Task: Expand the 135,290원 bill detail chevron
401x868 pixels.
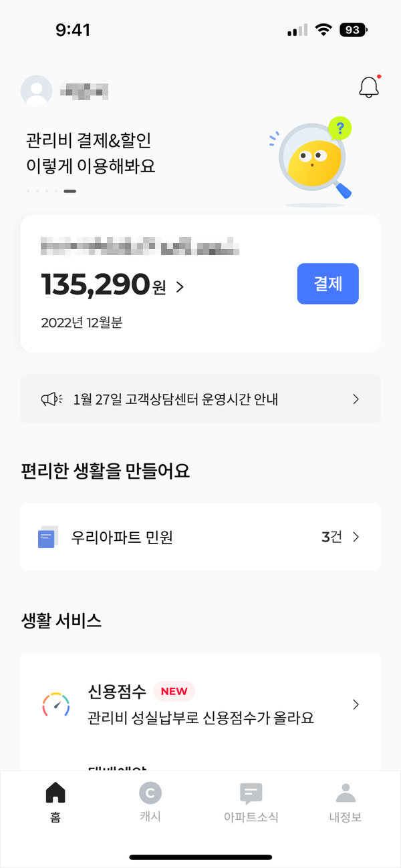Action: [x=180, y=287]
